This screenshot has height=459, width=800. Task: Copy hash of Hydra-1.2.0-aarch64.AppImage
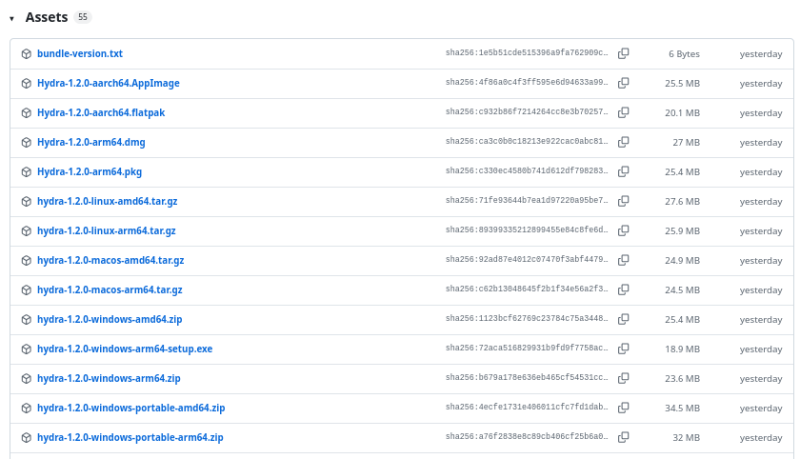coord(623,83)
